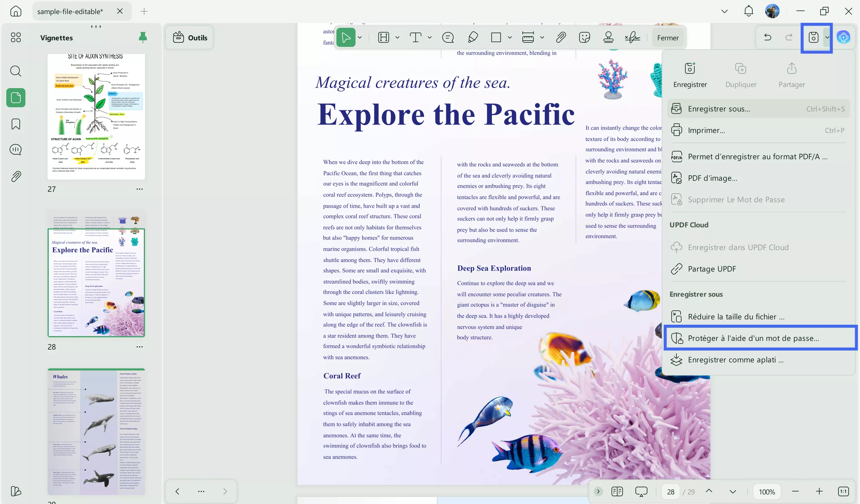Zoom out with minus button

click(x=795, y=491)
